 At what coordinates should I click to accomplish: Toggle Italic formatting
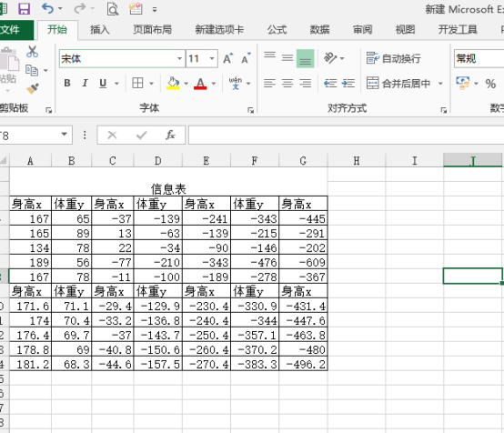[85, 84]
